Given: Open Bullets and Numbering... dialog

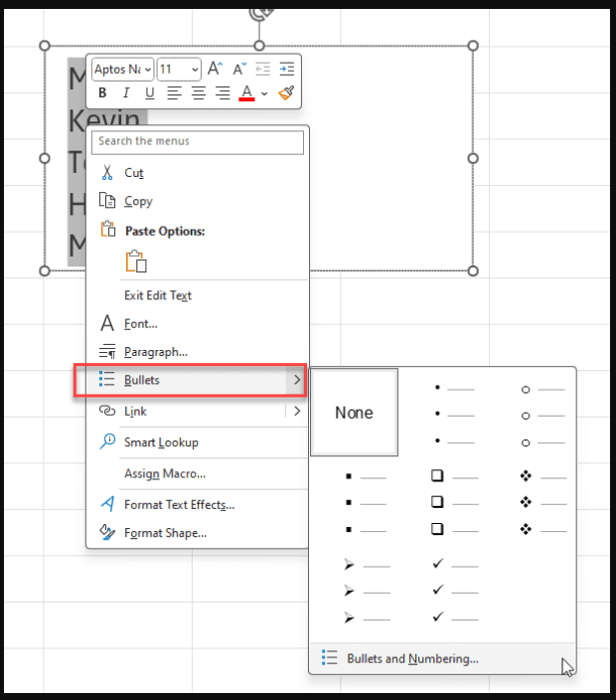Looking at the screenshot, I should point(442,658).
